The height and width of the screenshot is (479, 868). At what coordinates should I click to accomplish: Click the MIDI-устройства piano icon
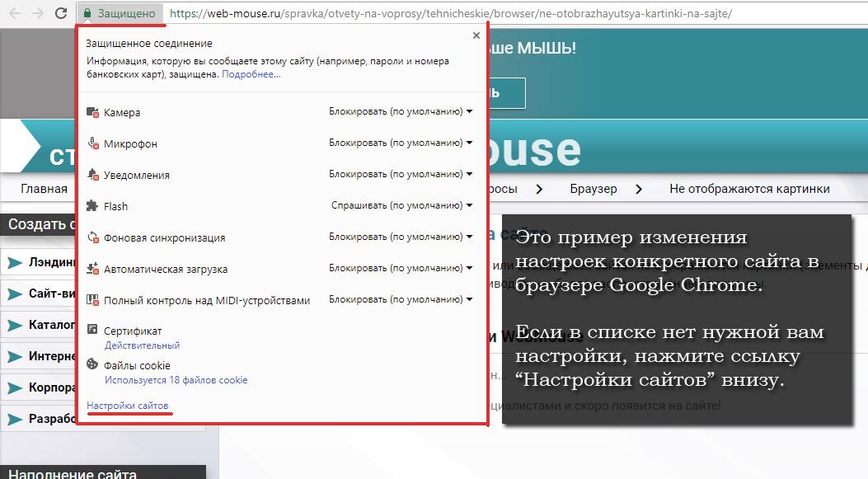[x=92, y=300]
